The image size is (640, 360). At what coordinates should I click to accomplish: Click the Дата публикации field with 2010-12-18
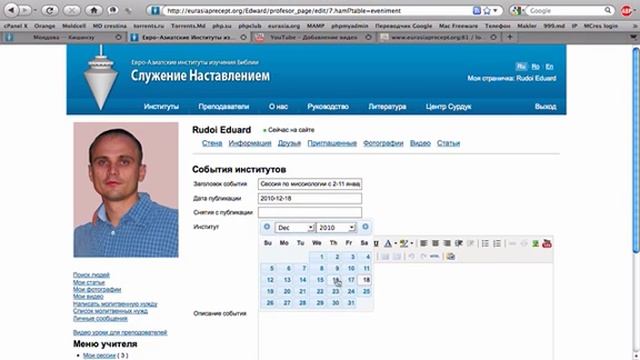coord(310,198)
